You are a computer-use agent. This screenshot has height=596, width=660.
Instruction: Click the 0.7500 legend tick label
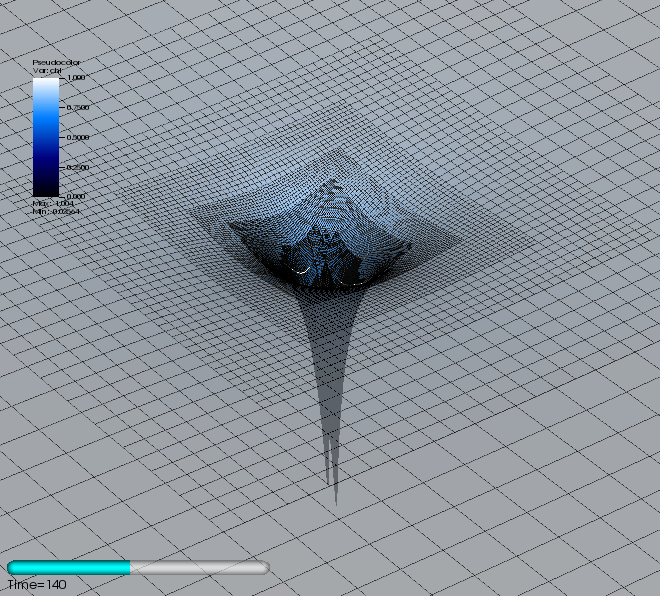tap(78, 107)
